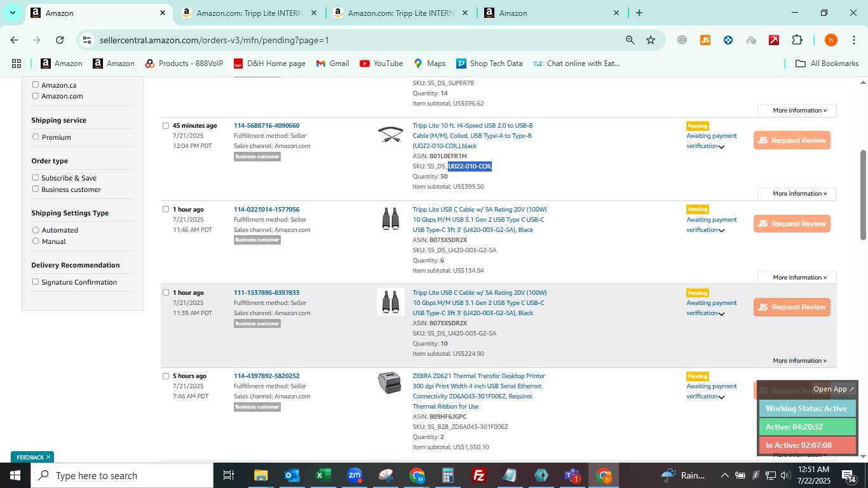Image resolution: width=868 pixels, height=488 pixels.
Task: Open the orange JS extension icon
Action: tap(705, 40)
